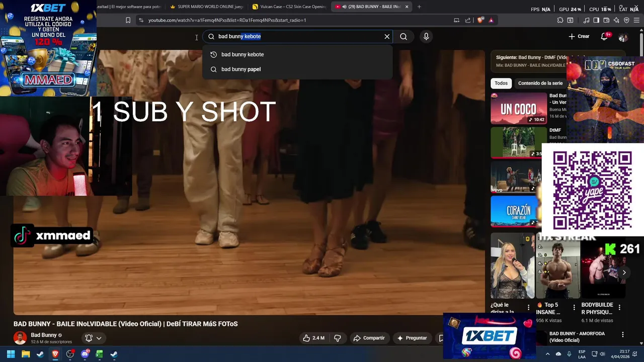Toggle the browser sidebar panel icon
The width and height of the screenshot is (644, 362).
[x=596, y=20]
